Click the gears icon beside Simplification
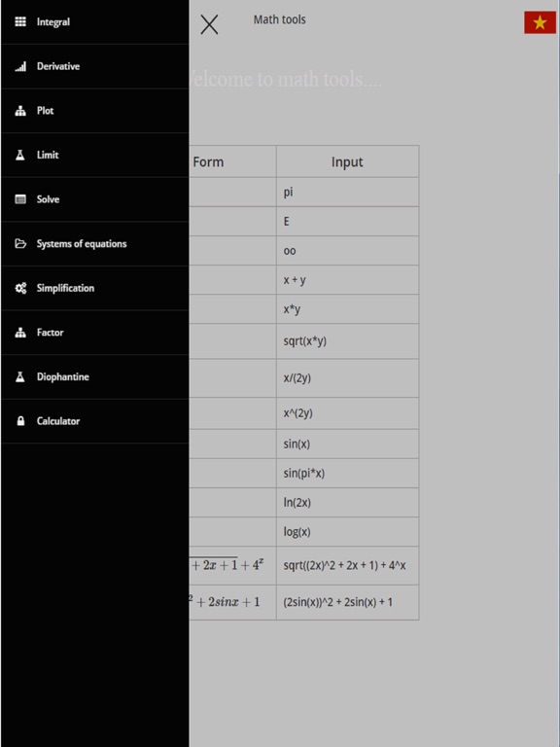This screenshot has width=560, height=747. pos(20,288)
